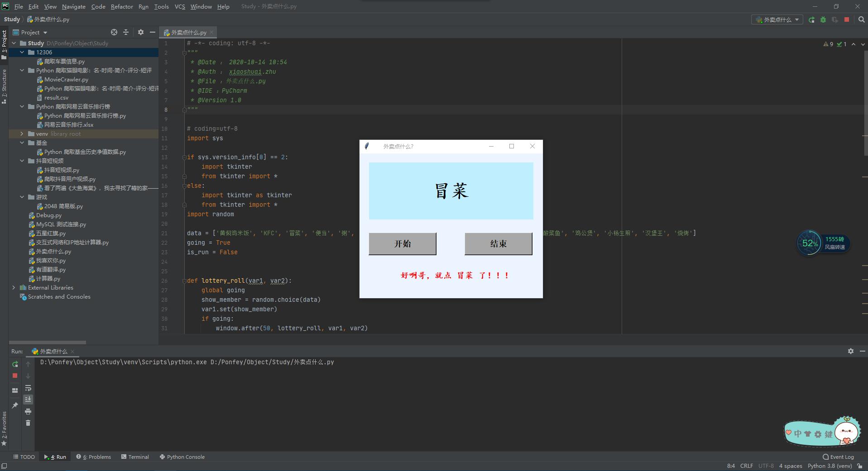Click the tool window quick-access icon in status bar corner
Screen dimensions: 868x471
tap(5, 466)
